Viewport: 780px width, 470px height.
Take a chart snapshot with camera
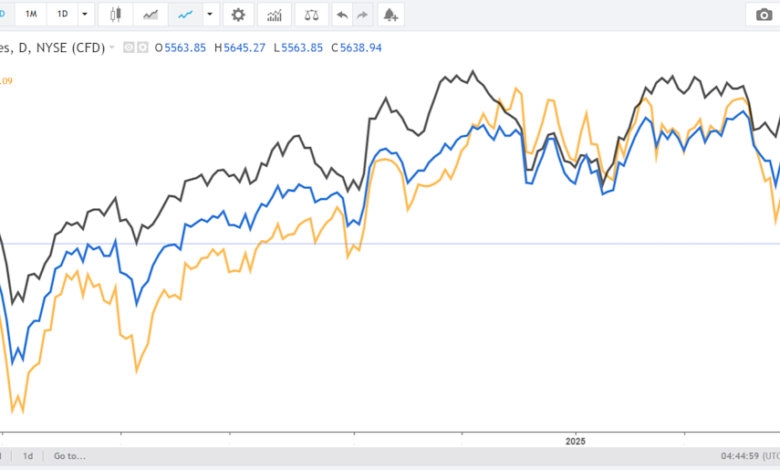(760, 14)
